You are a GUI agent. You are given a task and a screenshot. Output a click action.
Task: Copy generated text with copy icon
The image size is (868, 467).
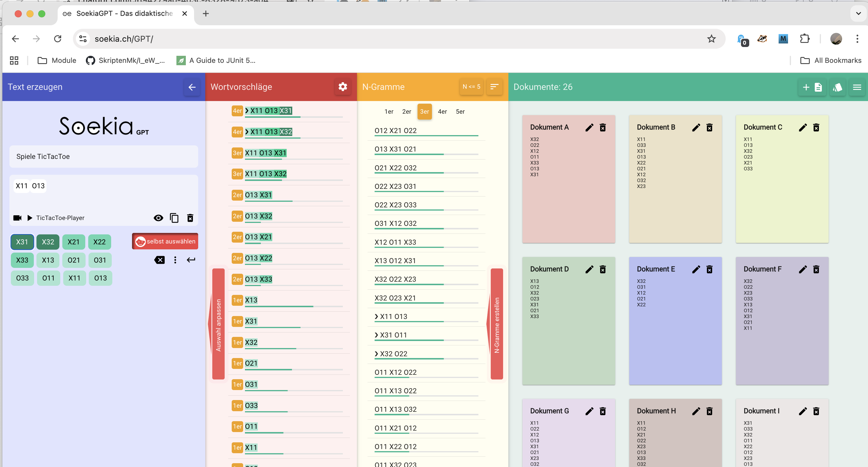[x=174, y=218]
